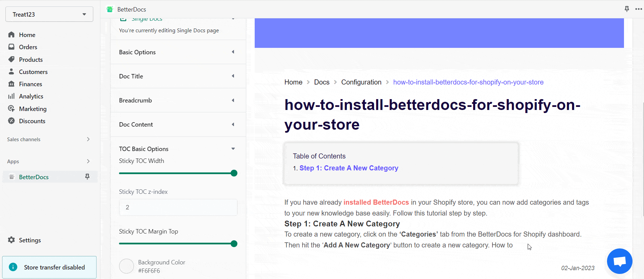Click the Customers person icon
The height and width of the screenshot is (279, 644).
coord(12,72)
